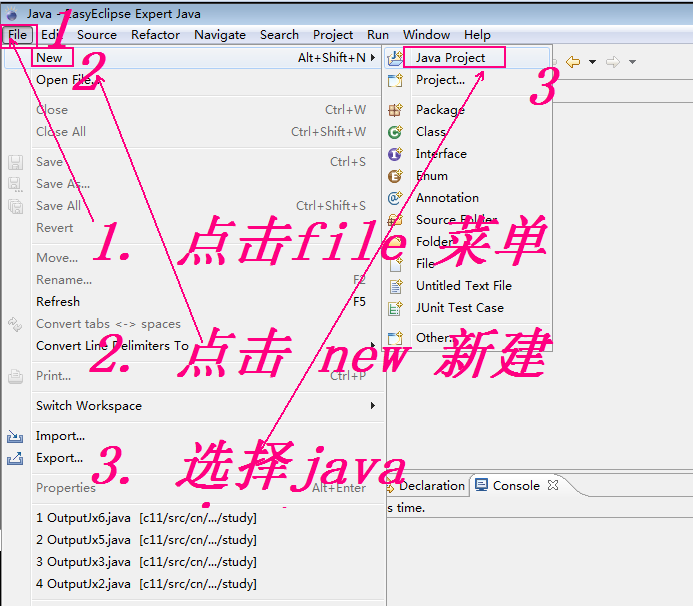Open the File menu
The image size is (693, 606).
click(18, 35)
